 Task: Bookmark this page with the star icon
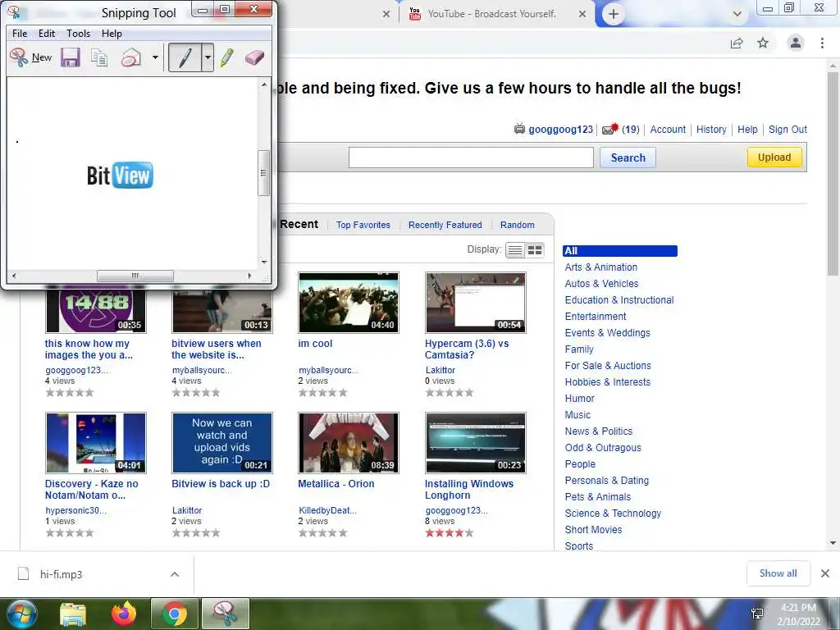tap(763, 43)
